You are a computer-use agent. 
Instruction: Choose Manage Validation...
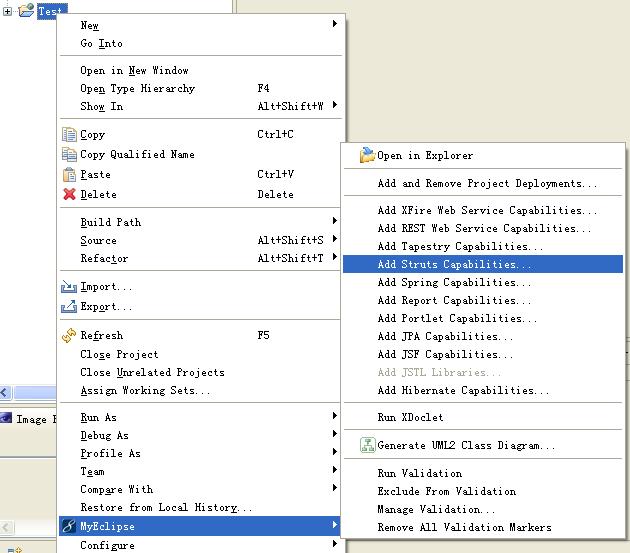tap(483, 509)
